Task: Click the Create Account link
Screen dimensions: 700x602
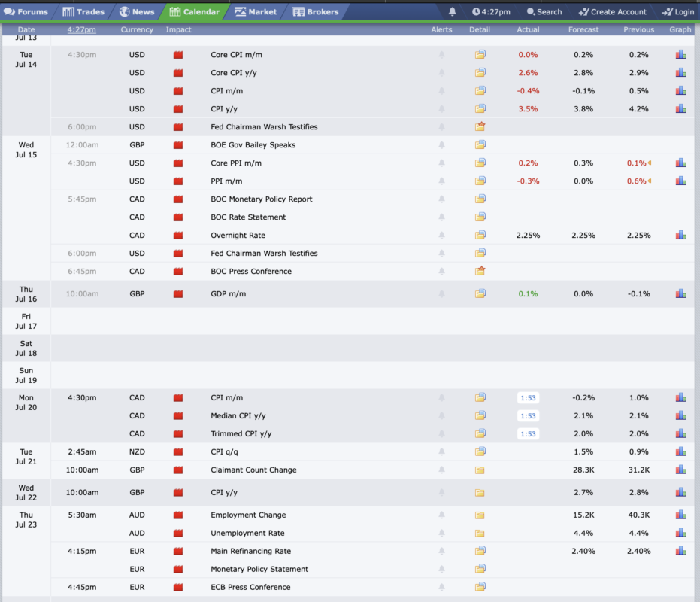Action: pyautogui.click(x=613, y=11)
